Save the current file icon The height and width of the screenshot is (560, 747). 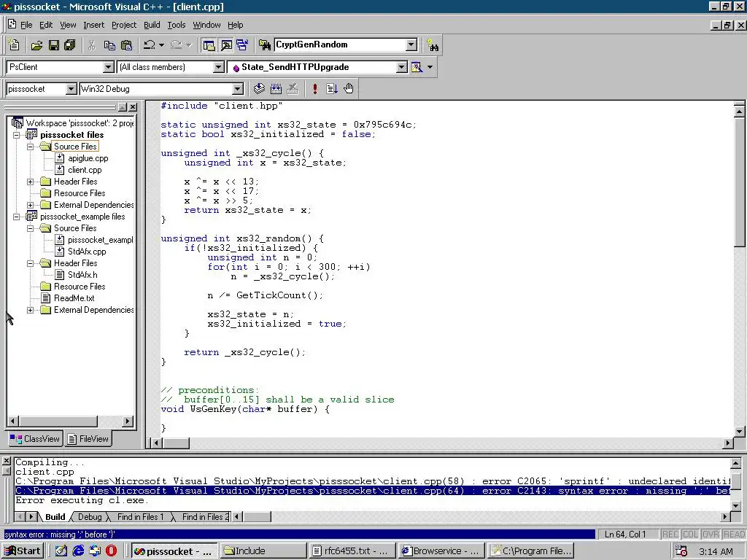[x=53, y=44]
